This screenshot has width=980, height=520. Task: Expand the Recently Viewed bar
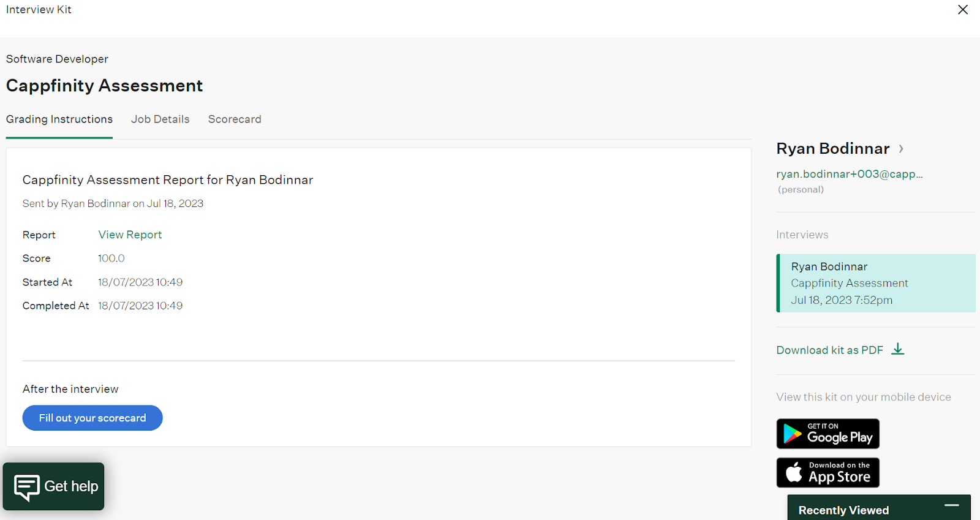[879, 508]
